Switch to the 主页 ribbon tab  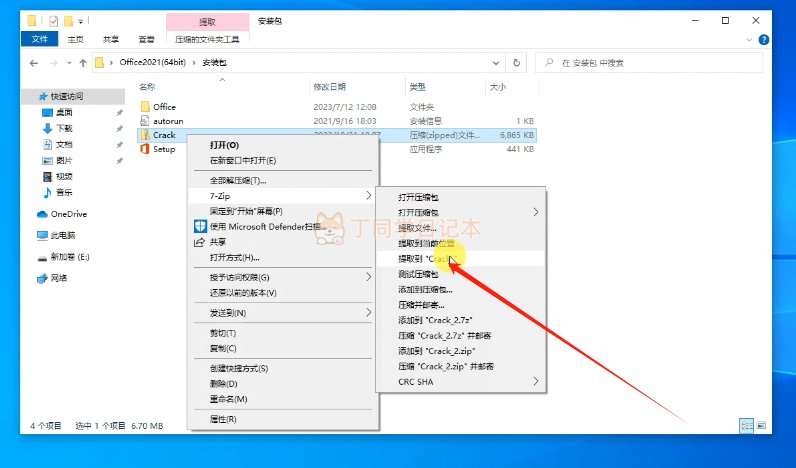76,39
